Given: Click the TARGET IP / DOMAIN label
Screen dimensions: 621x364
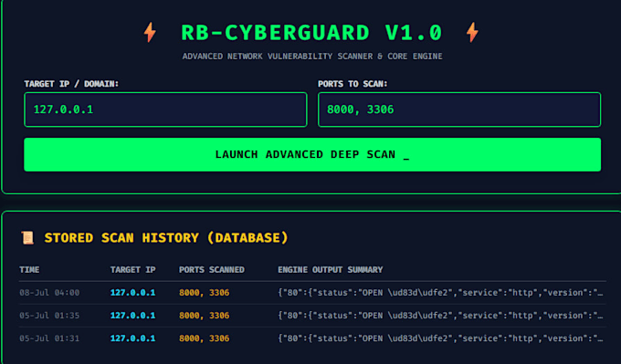Looking at the screenshot, I should pyautogui.click(x=71, y=84).
